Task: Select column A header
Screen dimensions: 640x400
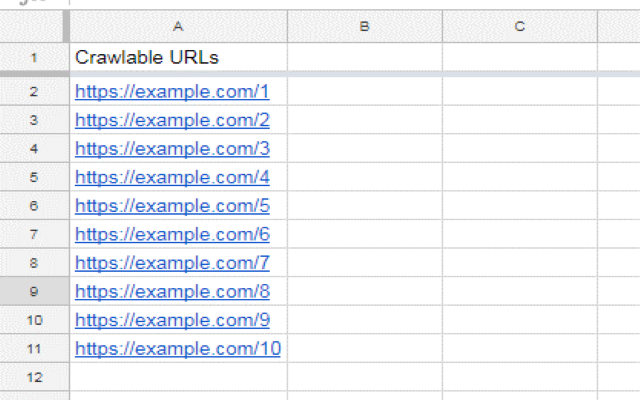Action: pyautogui.click(x=178, y=26)
